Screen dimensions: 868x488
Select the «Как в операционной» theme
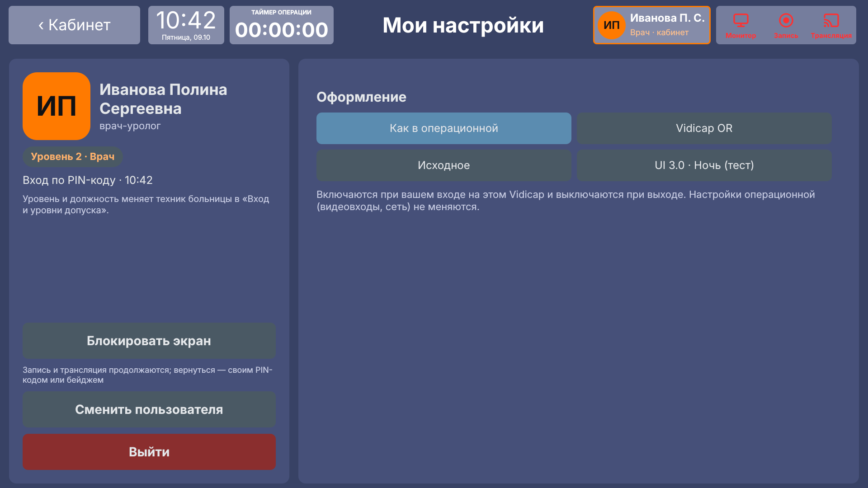pos(443,128)
